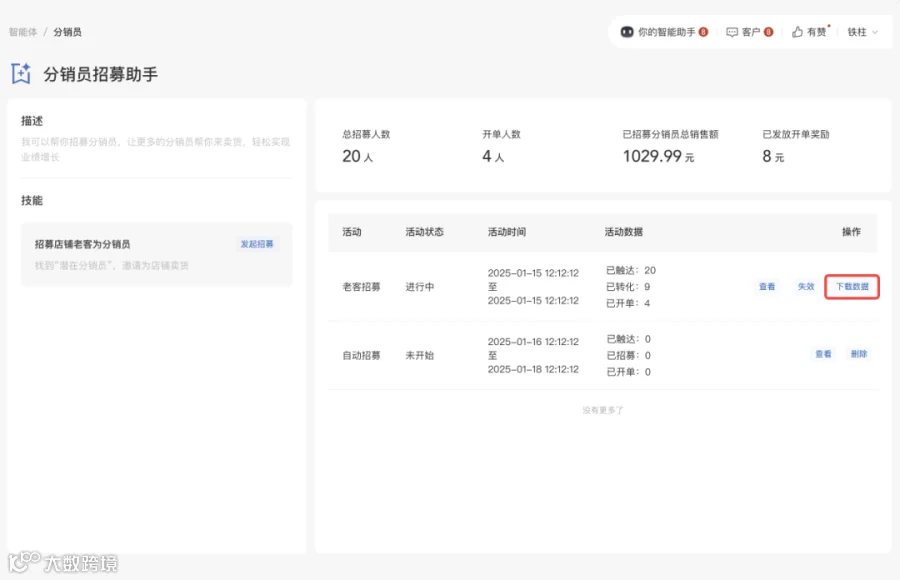Select the 分销员 breadcrumb item
The height and width of the screenshot is (580, 900).
point(67,32)
